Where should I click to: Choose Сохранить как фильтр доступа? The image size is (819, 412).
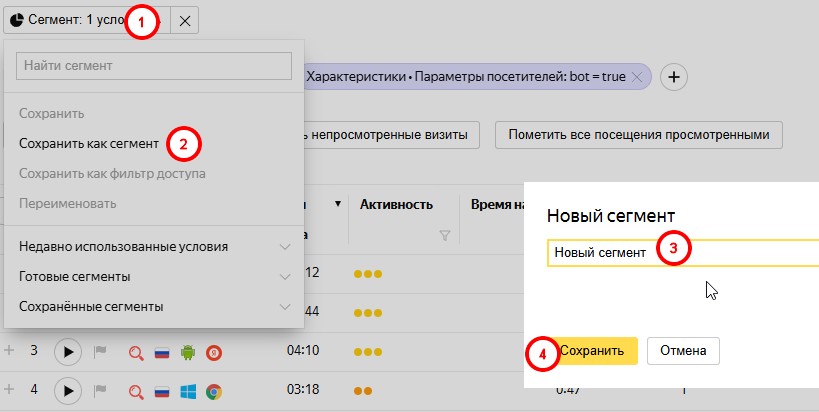tap(112, 173)
